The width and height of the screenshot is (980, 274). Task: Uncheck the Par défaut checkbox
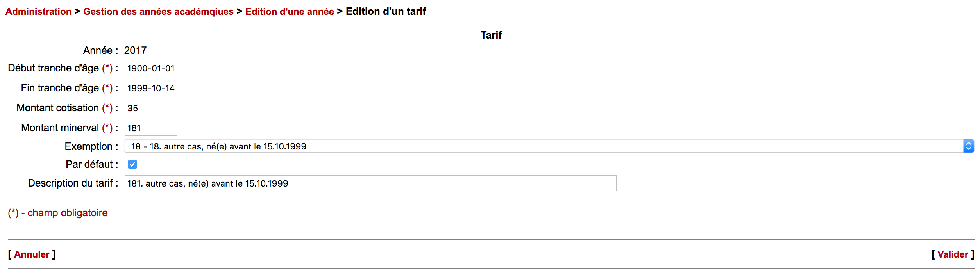coord(132,164)
